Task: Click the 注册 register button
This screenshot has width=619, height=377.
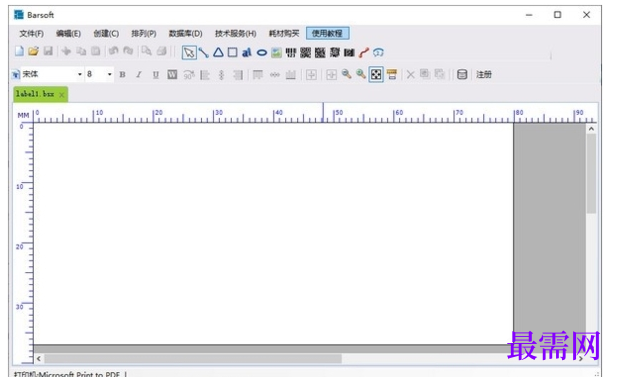Action: point(484,74)
